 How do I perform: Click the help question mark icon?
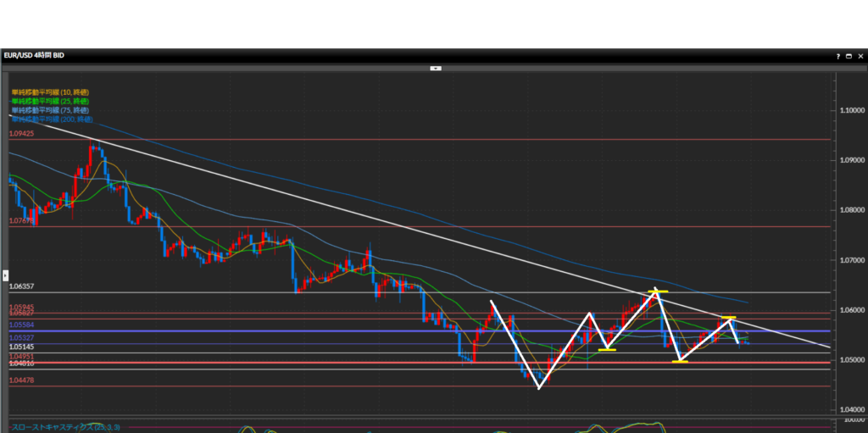(838, 55)
